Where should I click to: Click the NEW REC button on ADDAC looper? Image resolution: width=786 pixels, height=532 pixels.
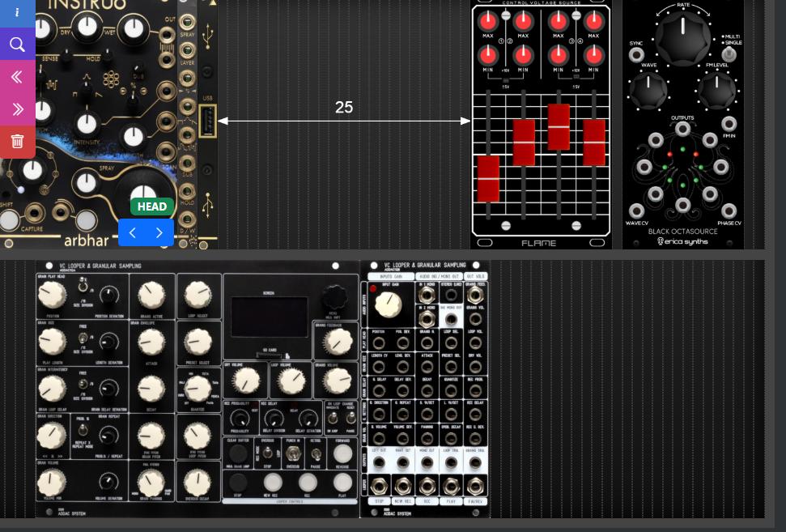pyautogui.click(x=273, y=483)
